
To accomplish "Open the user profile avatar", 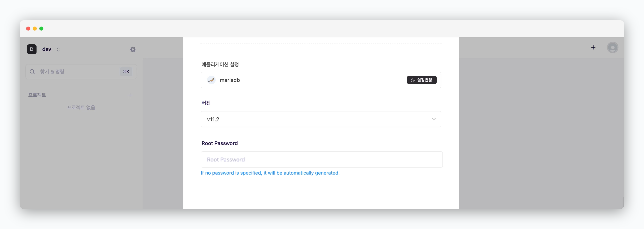I will coord(612,47).
